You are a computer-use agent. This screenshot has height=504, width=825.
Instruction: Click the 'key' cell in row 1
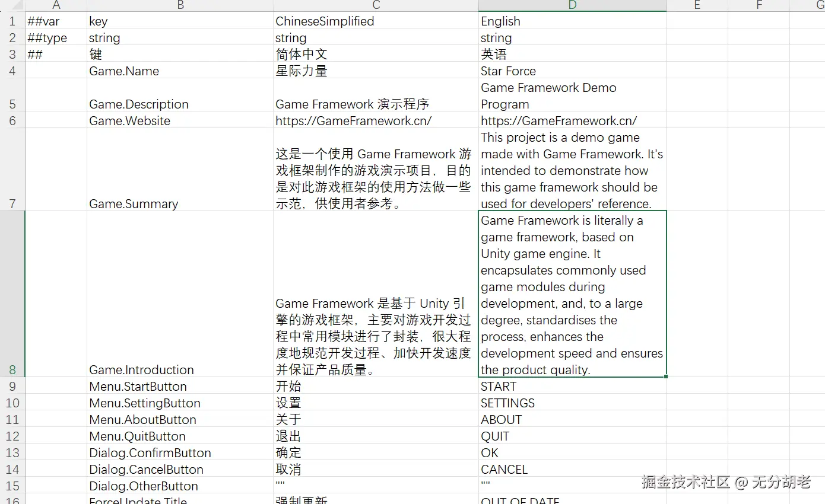pos(180,21)
